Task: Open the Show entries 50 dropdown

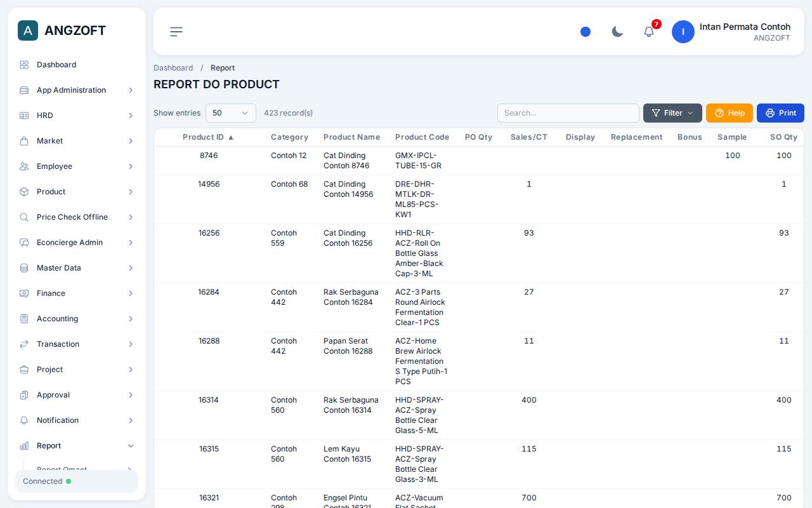Action: point(231,113)
